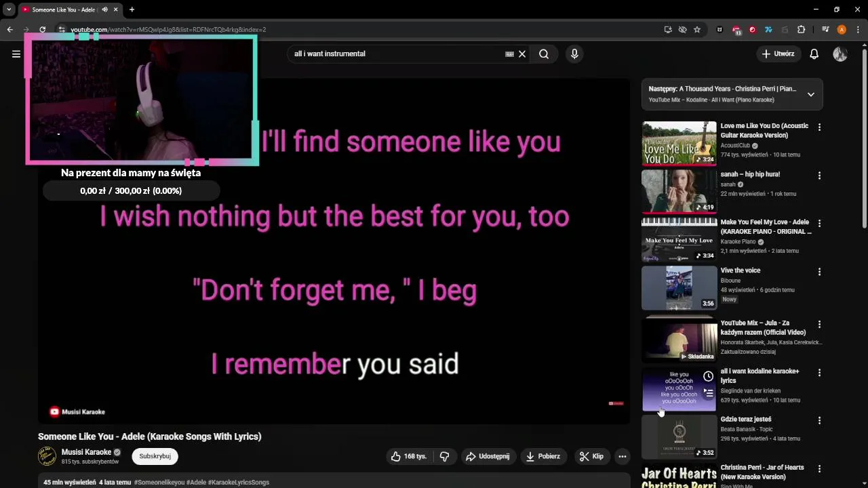Open options for all i want kodaline karaoke
Screen dimensions: 868x488
[819, 373]
